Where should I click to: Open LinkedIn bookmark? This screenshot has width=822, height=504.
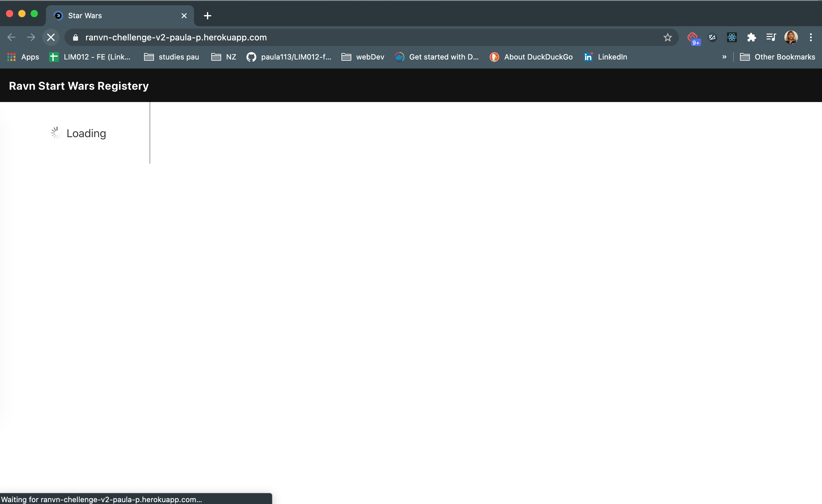[605, 57]
